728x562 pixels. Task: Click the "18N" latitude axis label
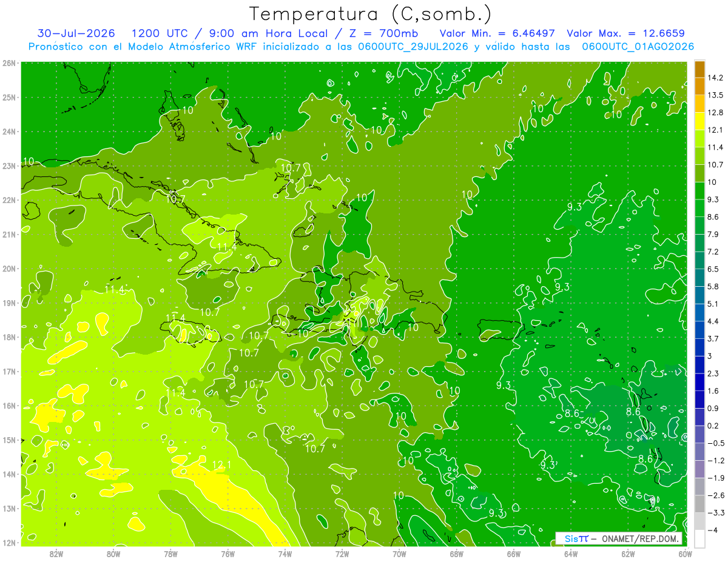[x=9, y=337]
